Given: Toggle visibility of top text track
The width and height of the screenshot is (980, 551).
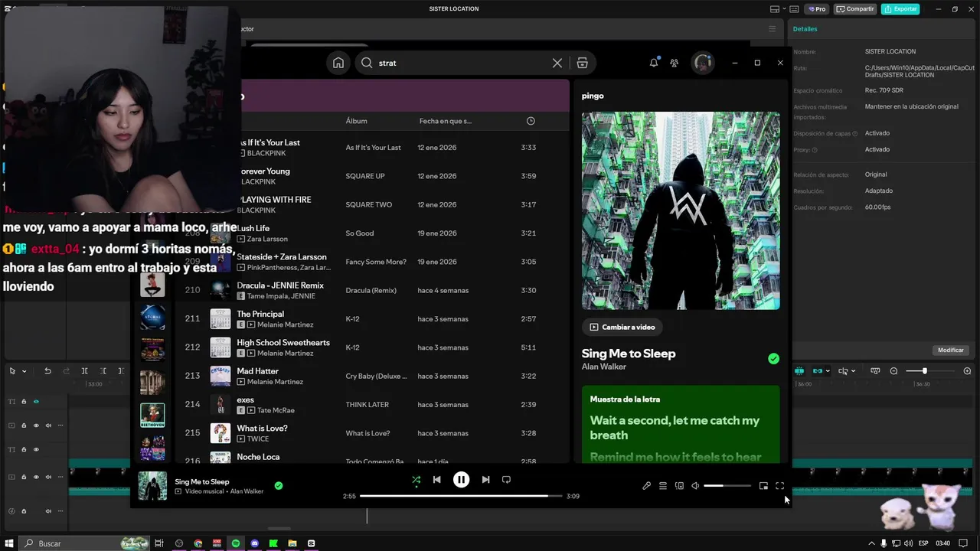Looking at the screenshot, I should coord(36,401).
